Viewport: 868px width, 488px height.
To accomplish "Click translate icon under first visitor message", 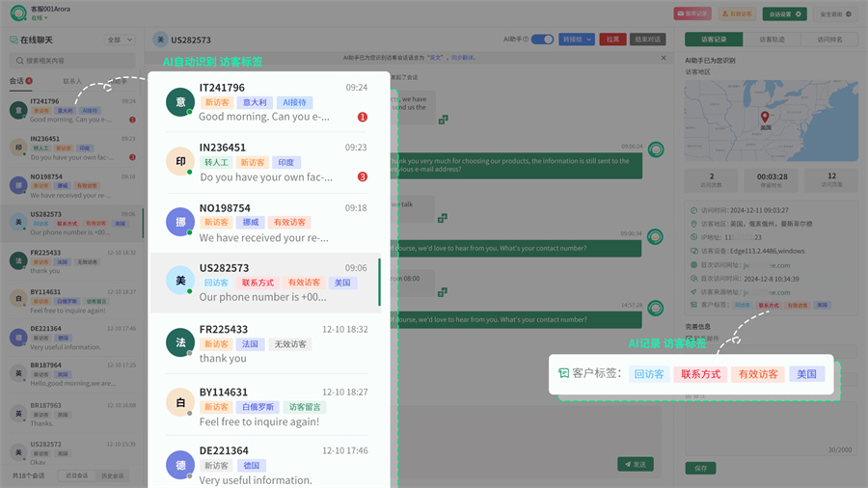I will [443, 120].
